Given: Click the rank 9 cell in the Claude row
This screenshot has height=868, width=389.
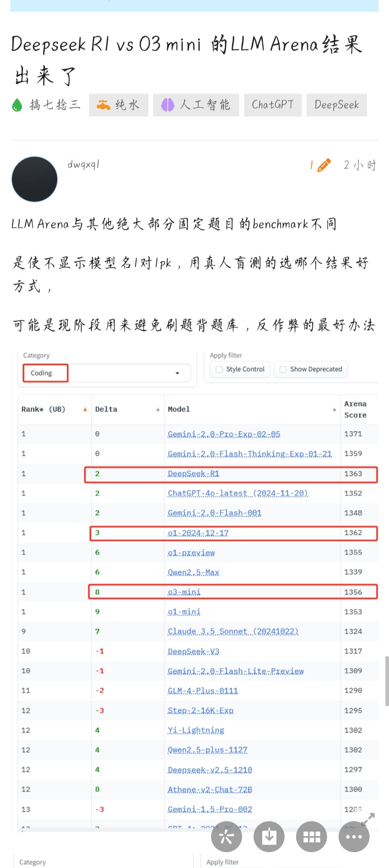Looking at the screenshot, I should tap(23, 632).
